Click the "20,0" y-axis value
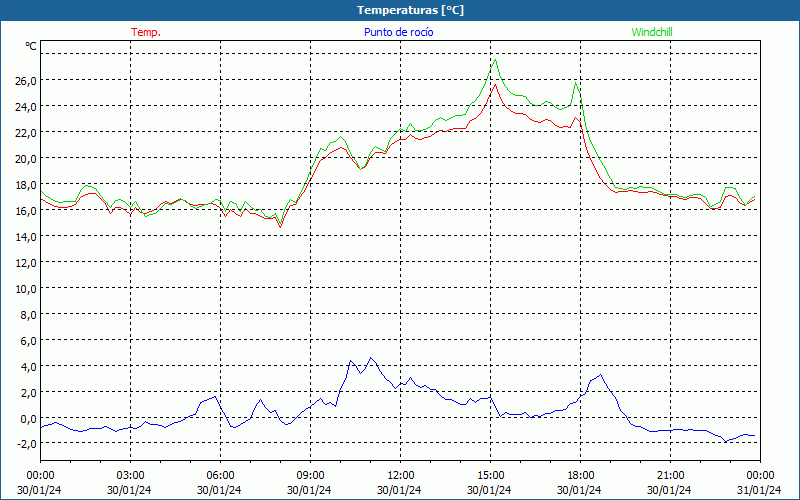 26,159
